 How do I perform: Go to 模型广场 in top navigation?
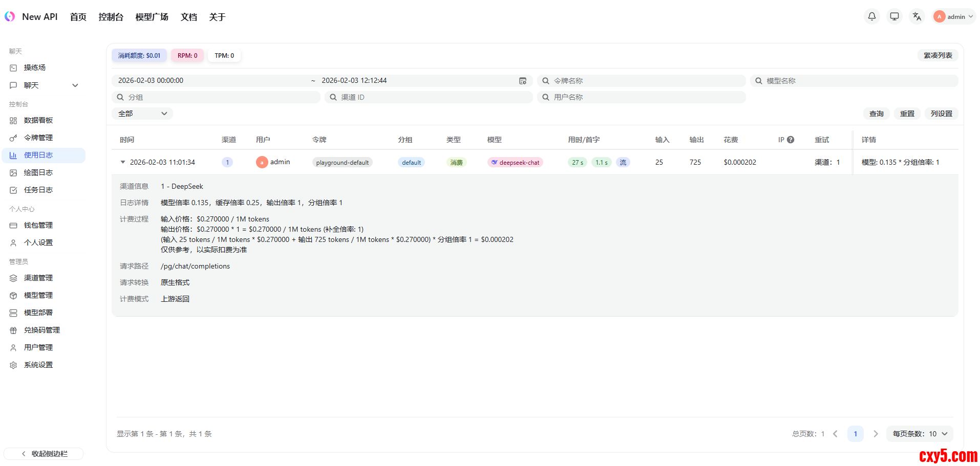click(152, 17)
